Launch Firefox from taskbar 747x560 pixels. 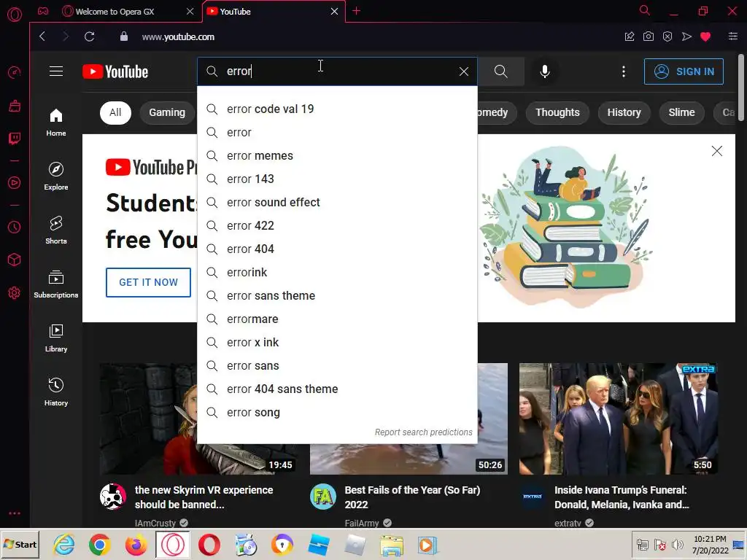coord(136,545)
